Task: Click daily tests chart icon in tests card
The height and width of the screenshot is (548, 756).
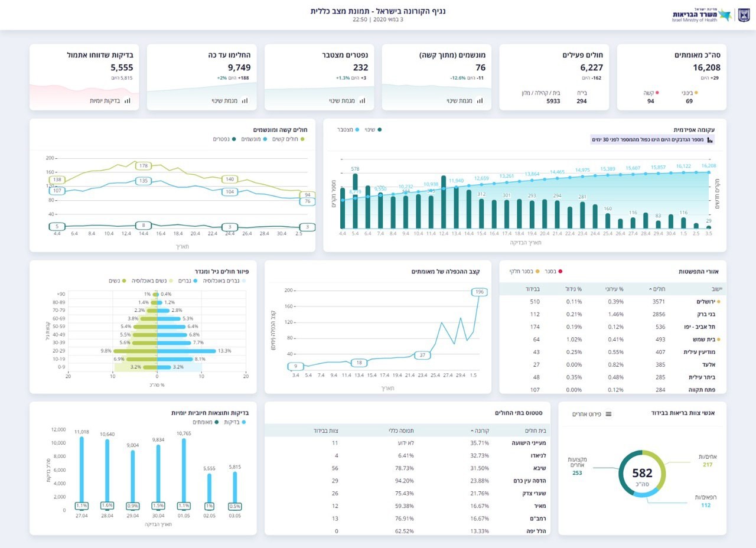Action: tap(127, 101)
